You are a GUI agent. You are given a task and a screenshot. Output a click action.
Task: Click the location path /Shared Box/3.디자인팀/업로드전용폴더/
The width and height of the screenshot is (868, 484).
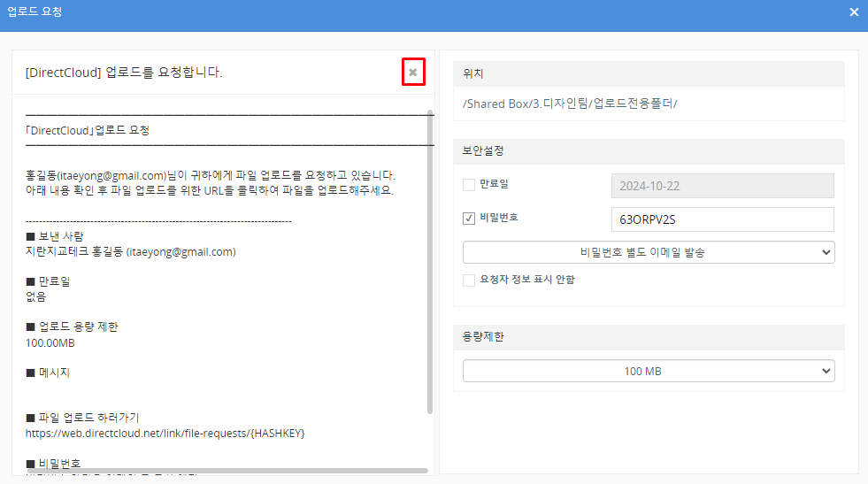click(570, 104)
